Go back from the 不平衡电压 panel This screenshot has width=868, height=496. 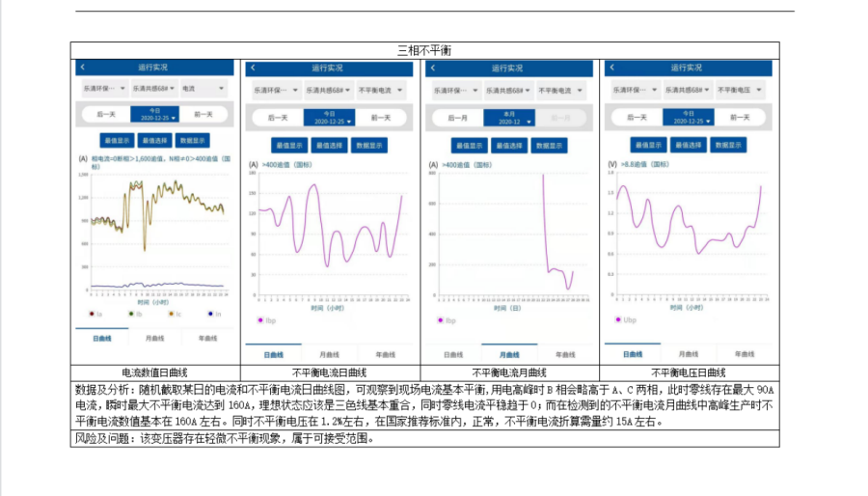pyautogui.click(x=610, y=68)
